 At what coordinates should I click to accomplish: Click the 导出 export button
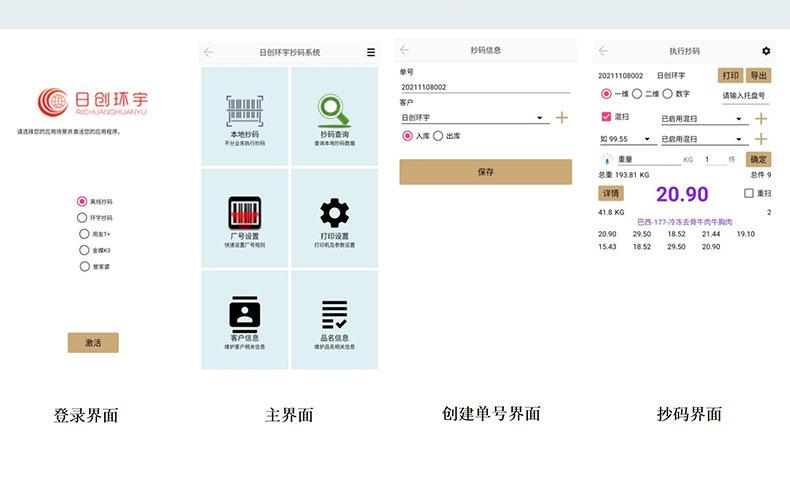[759, 76]
